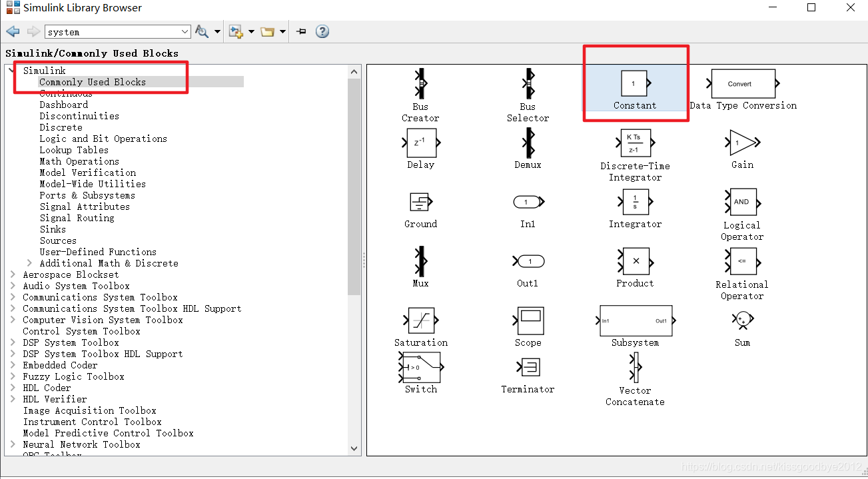Select Sources library in tree
The height and width of the screenshot is (479, 868).
click(58, 240)
